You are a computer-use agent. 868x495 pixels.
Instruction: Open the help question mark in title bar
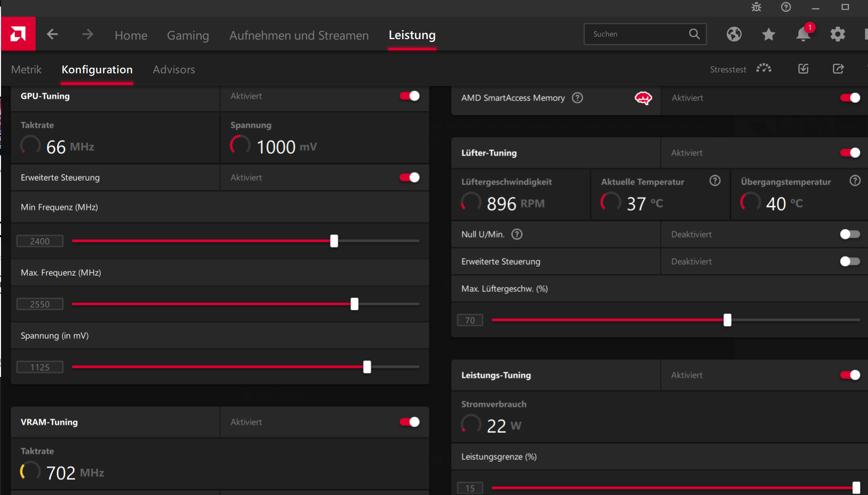point(786,7)
